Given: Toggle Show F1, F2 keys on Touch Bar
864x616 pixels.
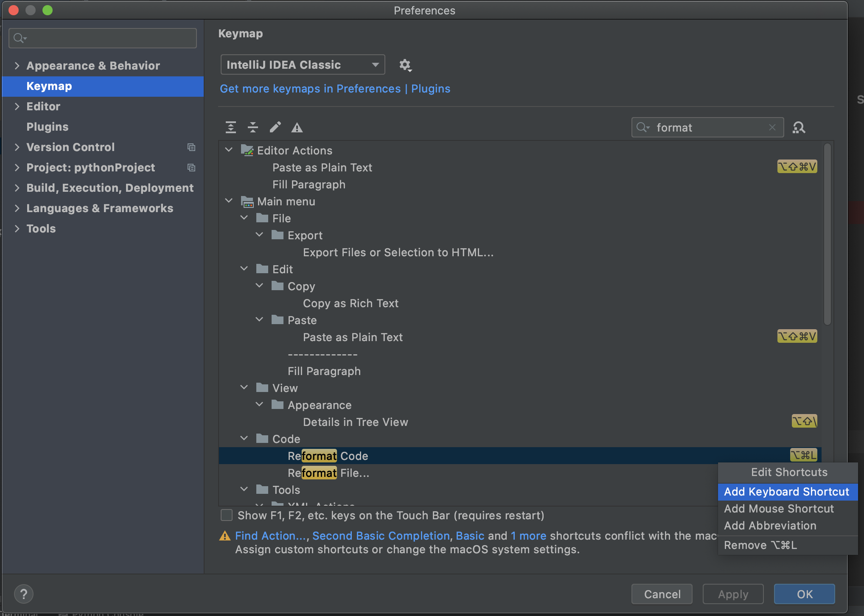Looking at the screenshot, I should coord(227,515).
